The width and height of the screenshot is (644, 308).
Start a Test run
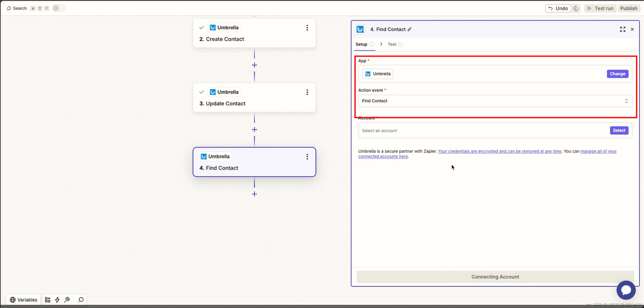pyautogui.click(x=600, y=8)
